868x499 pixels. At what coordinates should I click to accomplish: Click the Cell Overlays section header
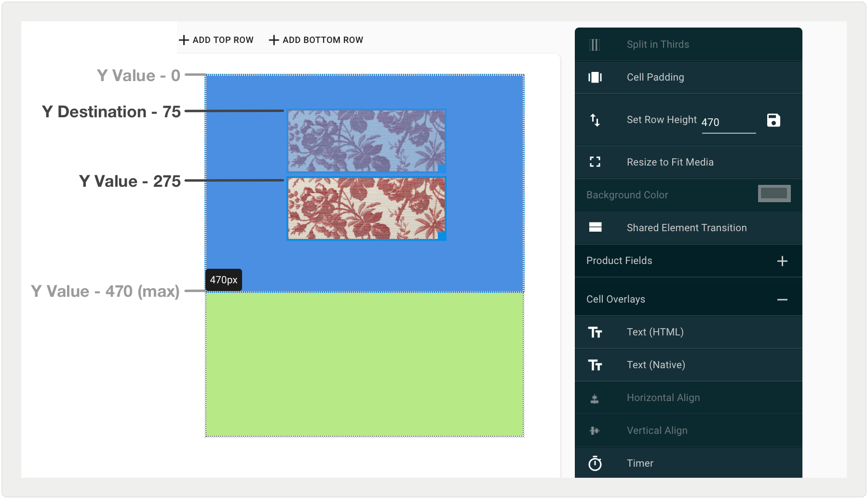click(x=689, y=299)
